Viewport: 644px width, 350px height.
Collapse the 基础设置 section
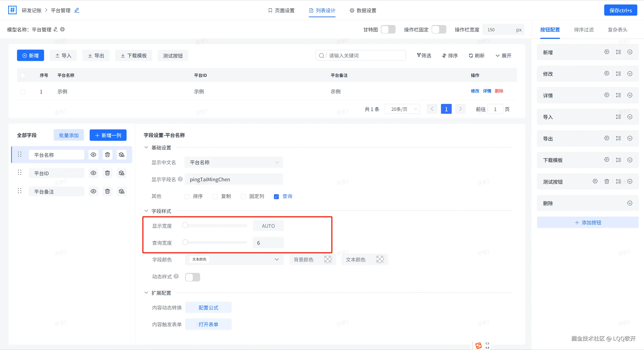146,147
